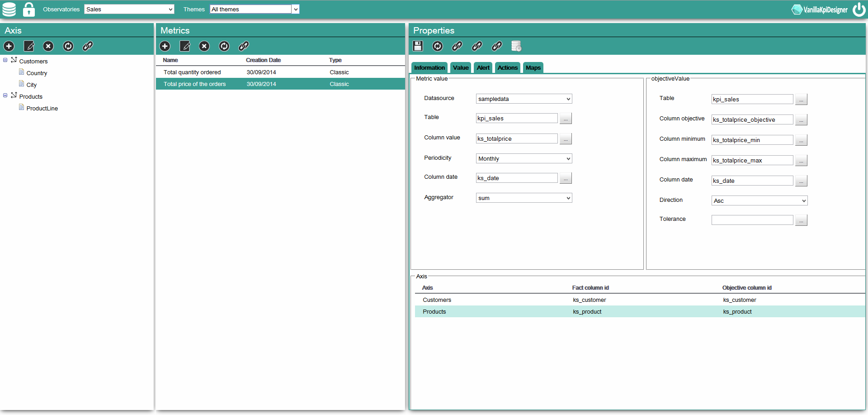Switch to the Maps tab
Screen dimensions: 868x415
(533, 67)
